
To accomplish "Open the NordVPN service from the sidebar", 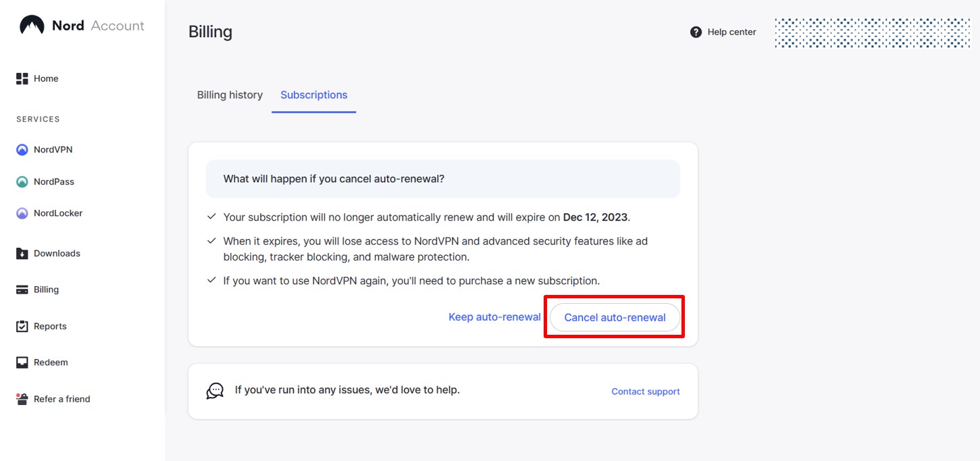I will 22,149.
